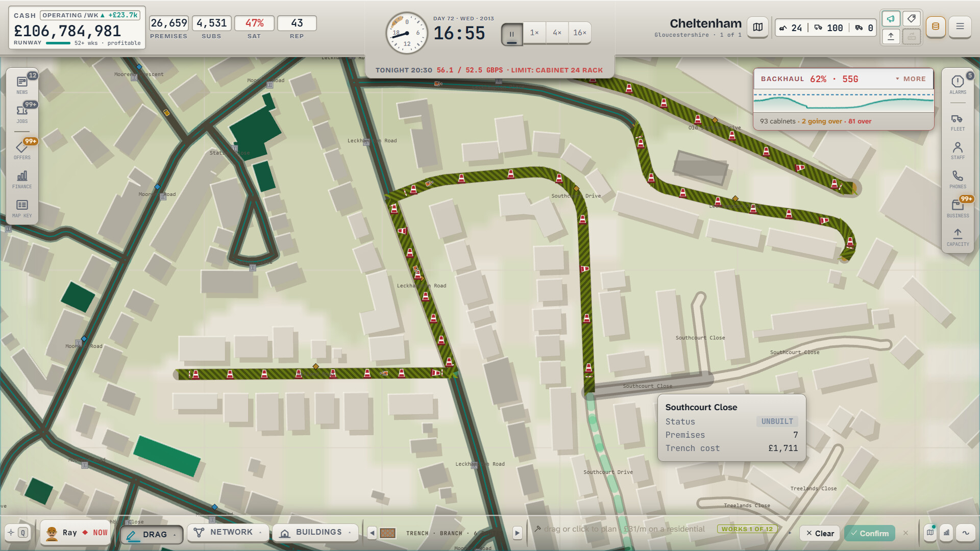Toggle pause on the game clock
This screenshot has width=980, height=551.
(511, 34)
